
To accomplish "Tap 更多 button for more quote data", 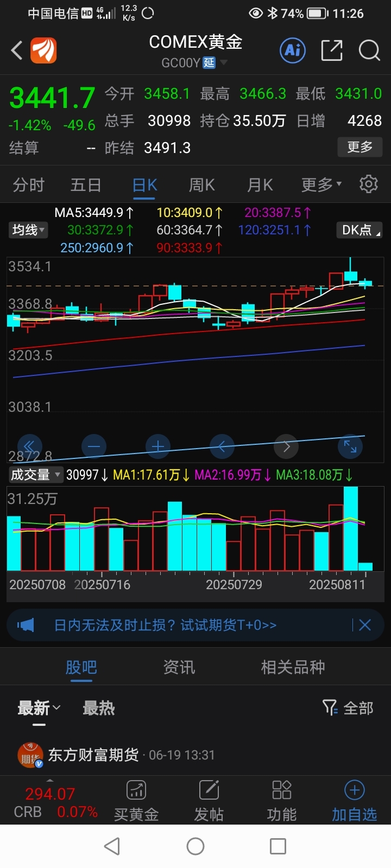I will (360, 147).
